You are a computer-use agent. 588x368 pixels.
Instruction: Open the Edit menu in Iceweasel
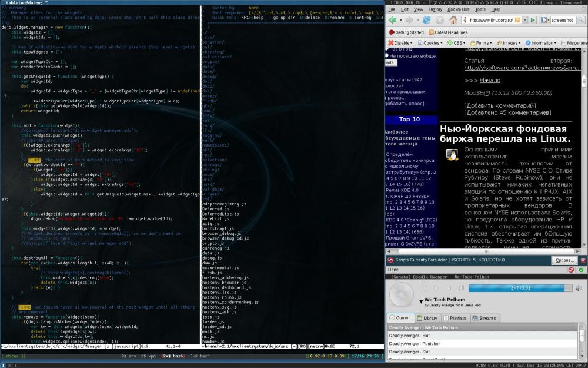[x=405, y=9]
